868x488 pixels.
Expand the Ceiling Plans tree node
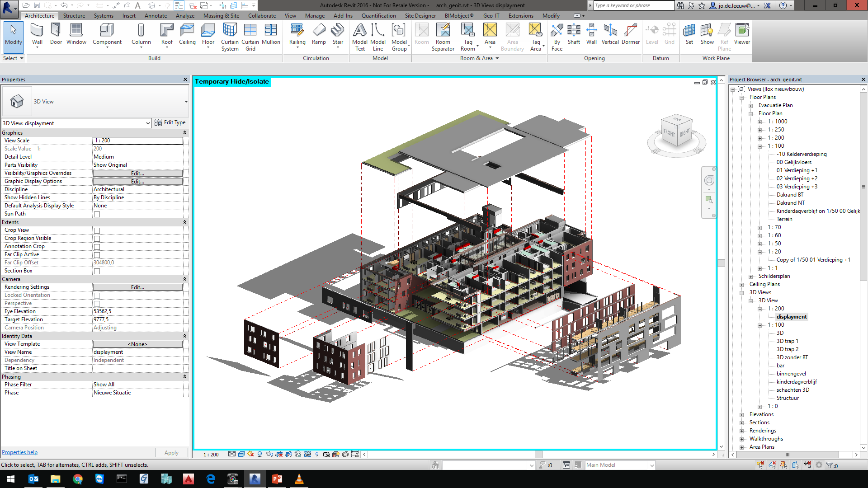pos(741,285)
